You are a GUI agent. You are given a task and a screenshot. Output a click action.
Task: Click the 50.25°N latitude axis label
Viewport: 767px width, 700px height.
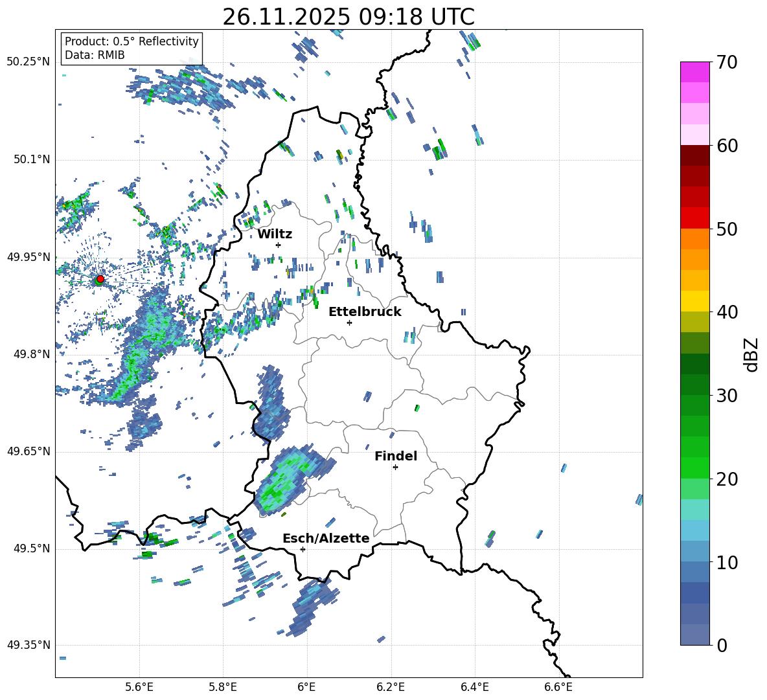(x=29, y=62)
